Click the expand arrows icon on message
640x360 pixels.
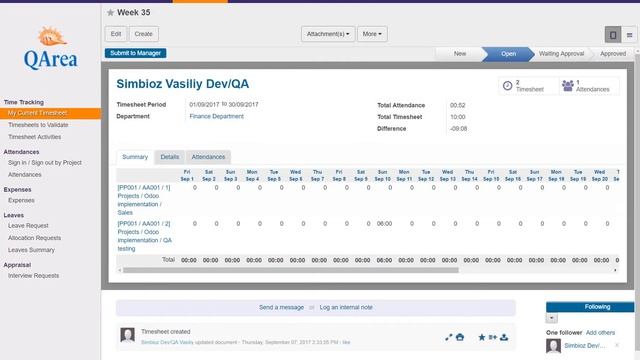(449, 337)
